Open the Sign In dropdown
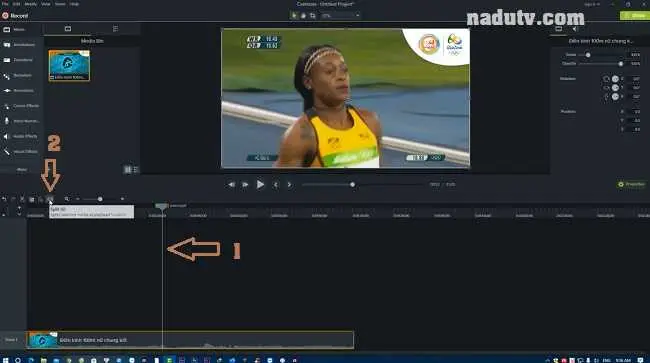 [592, 4]
